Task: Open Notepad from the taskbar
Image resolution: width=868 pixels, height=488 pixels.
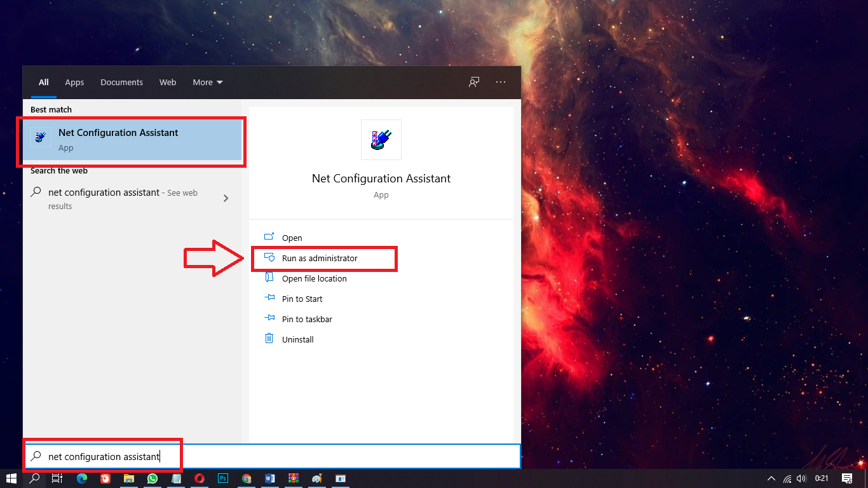Action: coord(176,478)
